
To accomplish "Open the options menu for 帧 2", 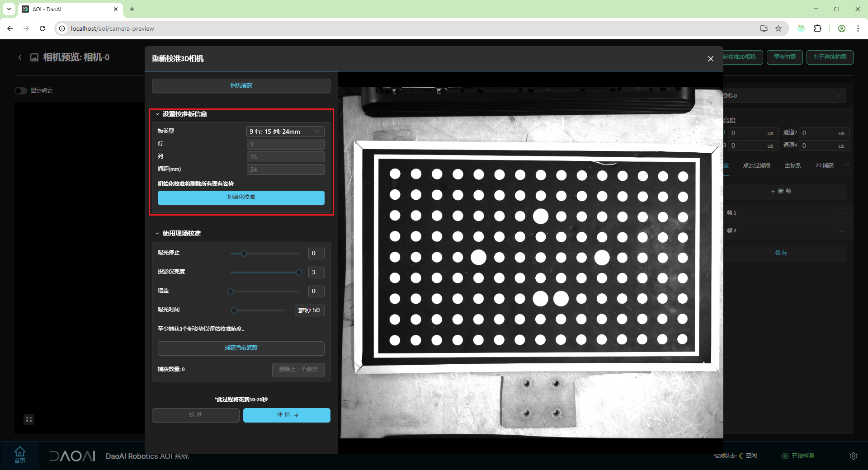I will [x=841, y=231].
